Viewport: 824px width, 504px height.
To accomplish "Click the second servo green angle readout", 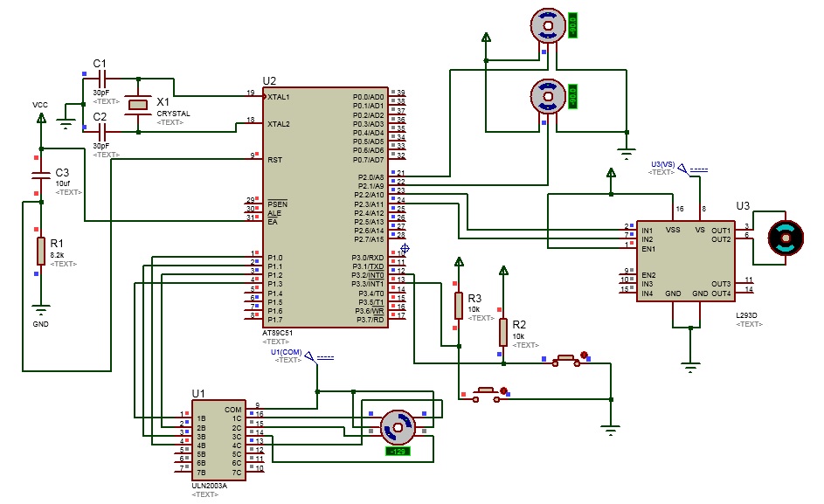I will tap(572, 97).
